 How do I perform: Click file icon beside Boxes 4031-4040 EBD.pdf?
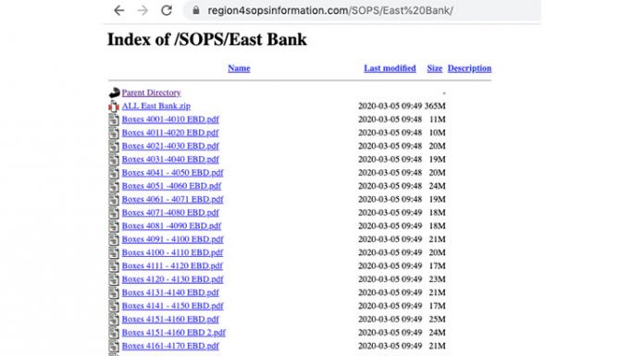pyautogui.click(x=114, y=159)
